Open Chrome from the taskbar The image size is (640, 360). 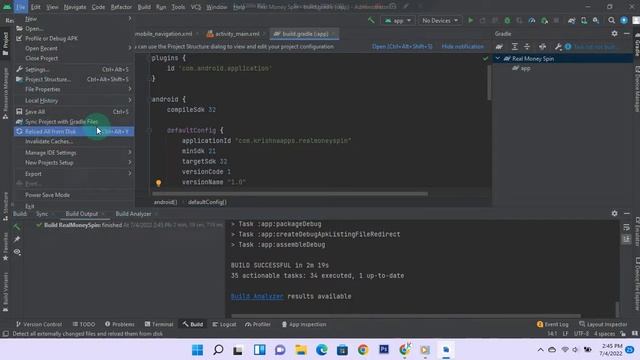coord(363,350)
